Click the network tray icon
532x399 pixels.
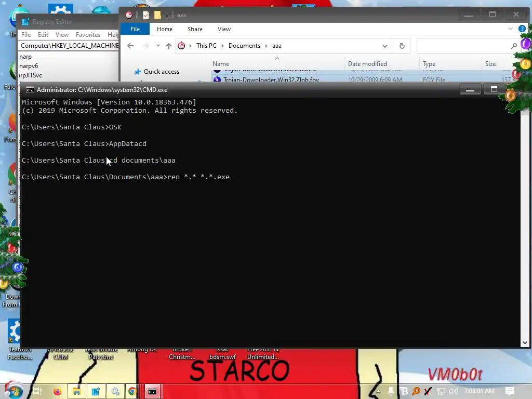pyautogui.click(x=441, y=391)
